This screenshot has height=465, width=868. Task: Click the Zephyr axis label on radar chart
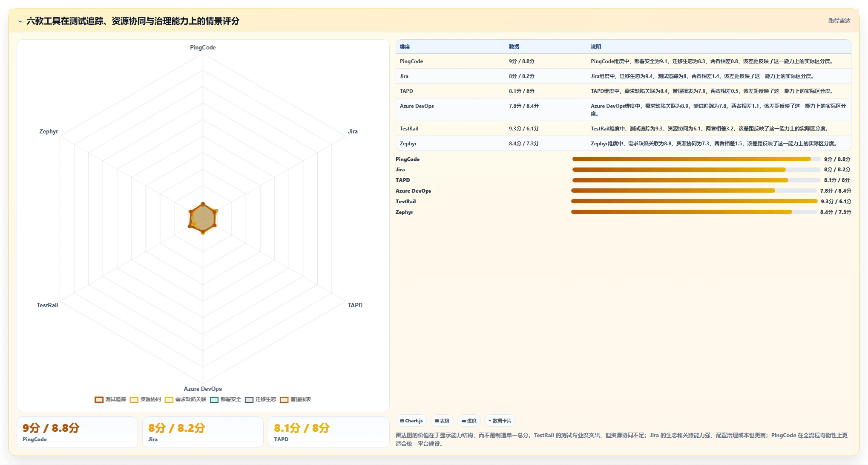tap(49, 131)
